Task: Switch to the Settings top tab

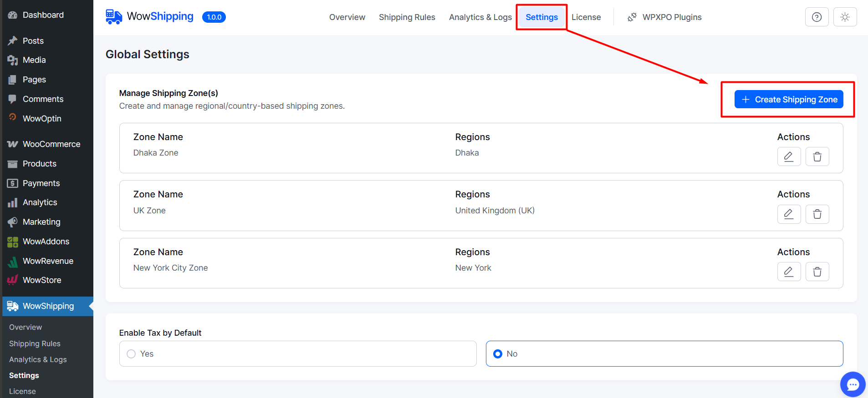Action: 541,17
